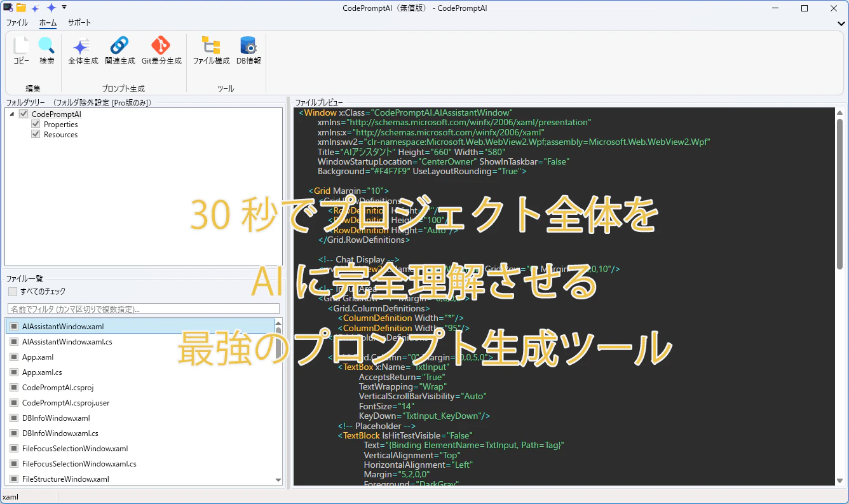Select DBInfoWindow.xaml.cs file row
The width and height of the screenshot is (849, 504).
coord(140,433)
